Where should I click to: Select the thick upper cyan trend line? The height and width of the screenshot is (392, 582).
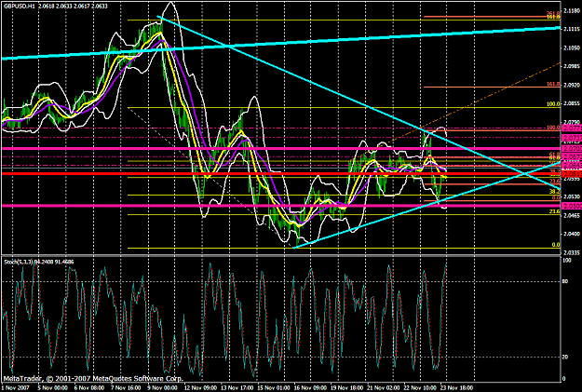click(281, 43)
